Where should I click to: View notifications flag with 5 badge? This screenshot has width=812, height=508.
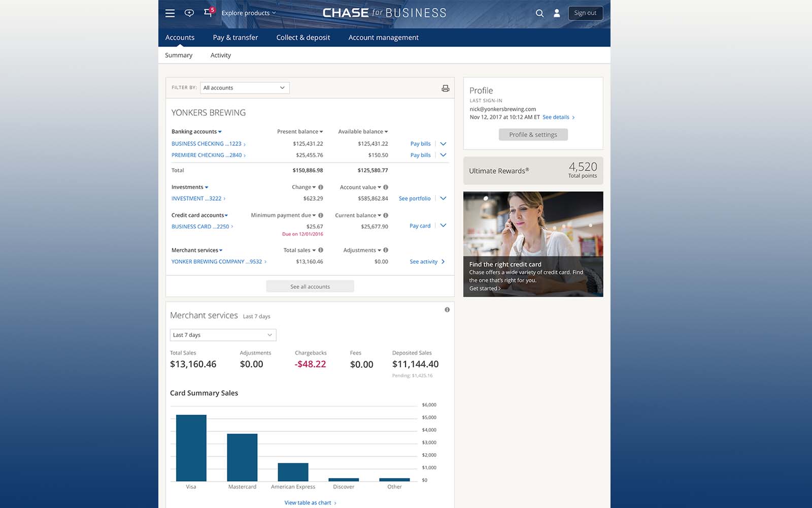pos(209,12)
